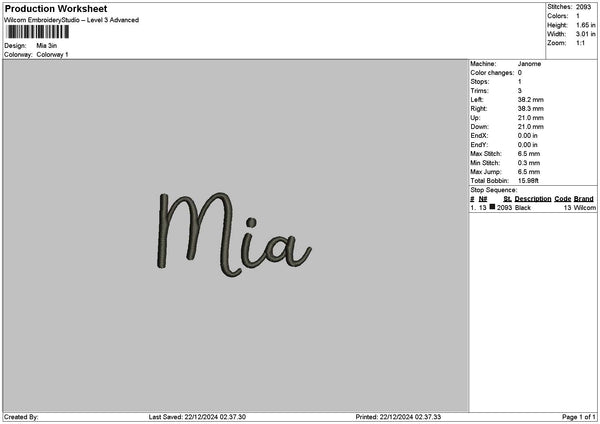Click the Stops value 1
This screenshot has height=424, width=600.
(520, 82)
